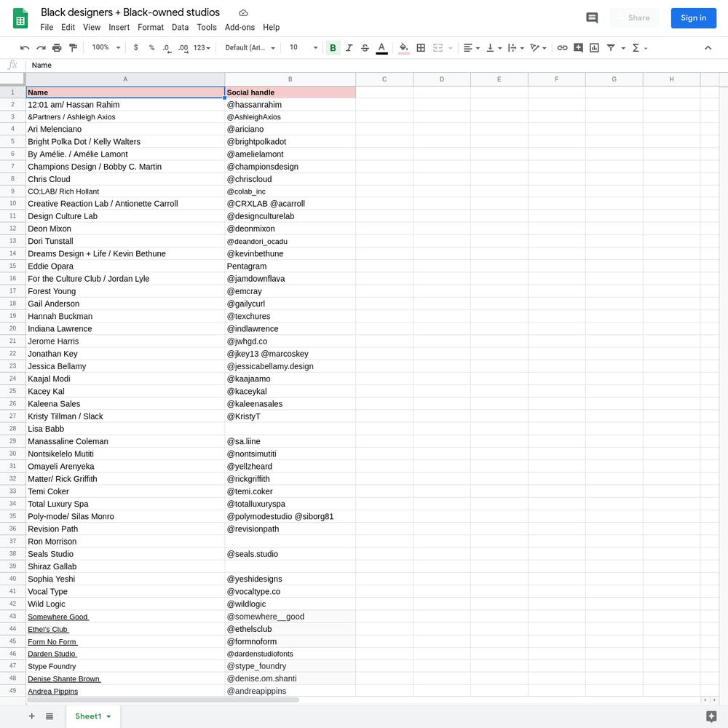Toggle Strikethrough formatting

pyautogui.click(x=365, y=47)
